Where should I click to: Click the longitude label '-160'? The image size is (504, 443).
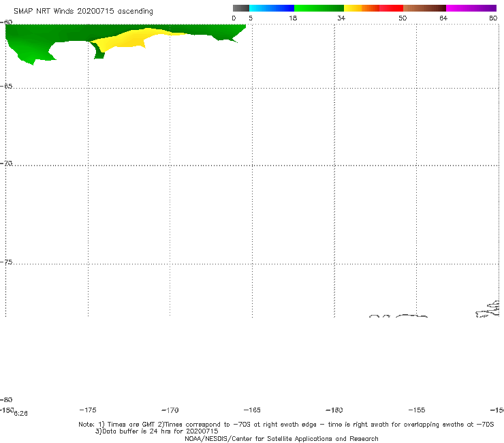click(x=334, y=410)
